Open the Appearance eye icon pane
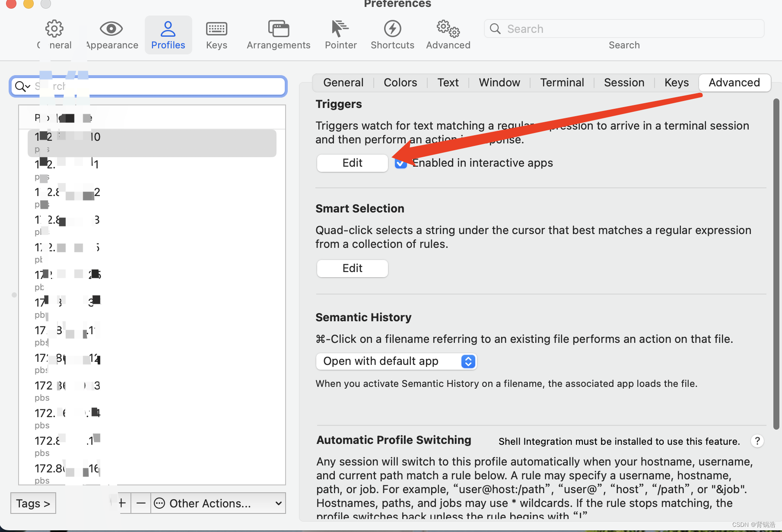This screenshot has height=532, width=782. pos(111,29)
